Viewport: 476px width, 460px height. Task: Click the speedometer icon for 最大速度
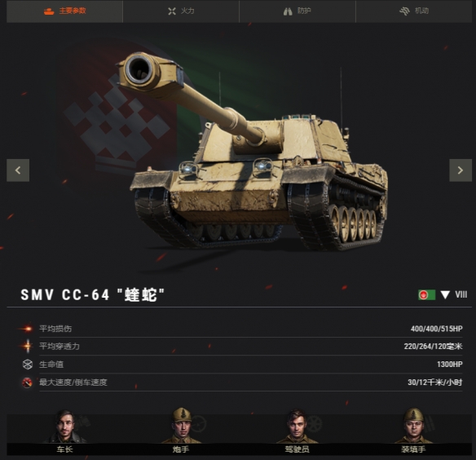[28, 383]
